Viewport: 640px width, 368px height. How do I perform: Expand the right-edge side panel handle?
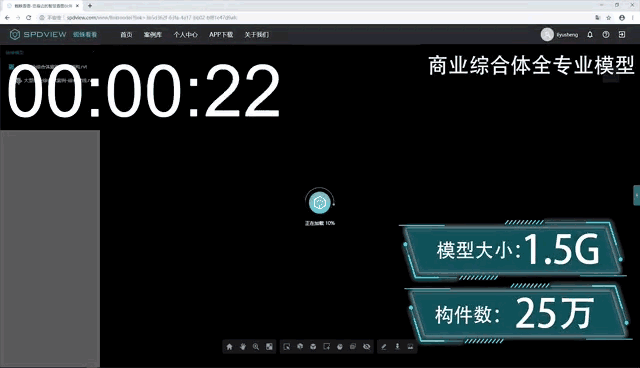pos(636,195)
